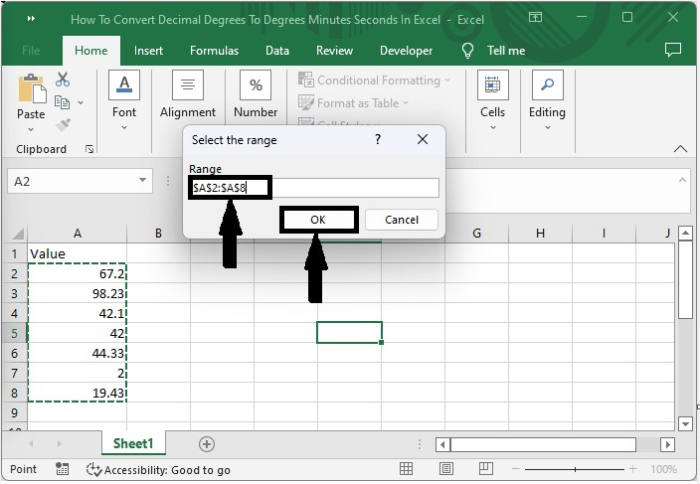Click the ribbon display options icon

(x=535, y=17)
